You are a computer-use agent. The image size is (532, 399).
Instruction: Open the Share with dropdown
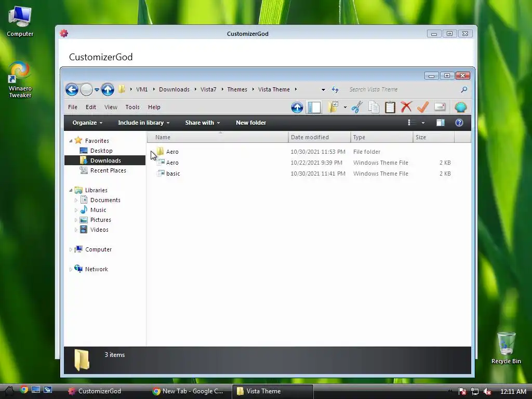203,123
